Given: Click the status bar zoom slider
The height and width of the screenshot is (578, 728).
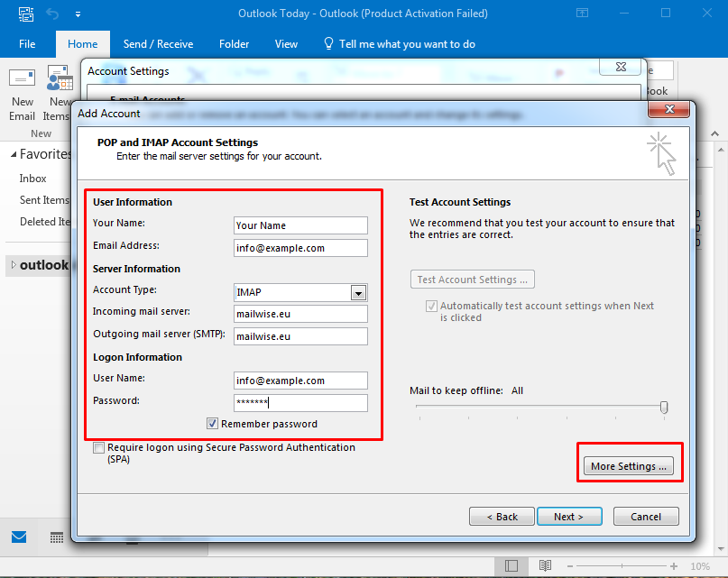Looking at the screenshot, I should click(622, 566).
